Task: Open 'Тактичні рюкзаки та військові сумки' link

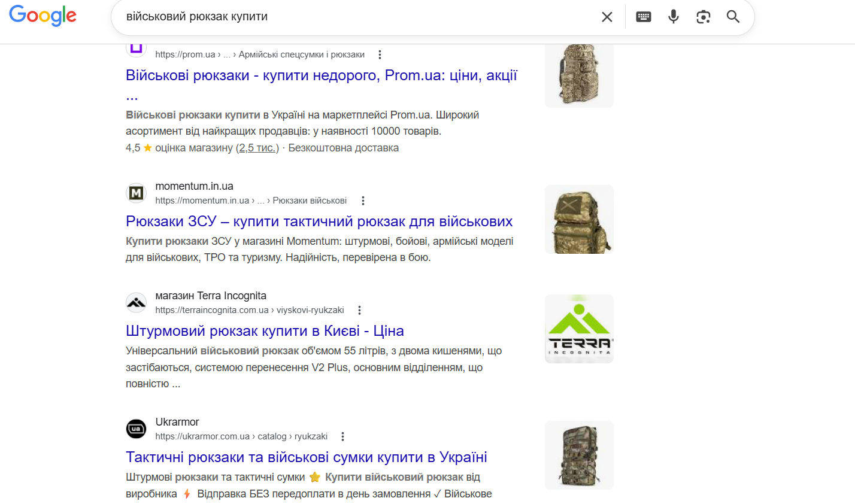Action: 307,457
